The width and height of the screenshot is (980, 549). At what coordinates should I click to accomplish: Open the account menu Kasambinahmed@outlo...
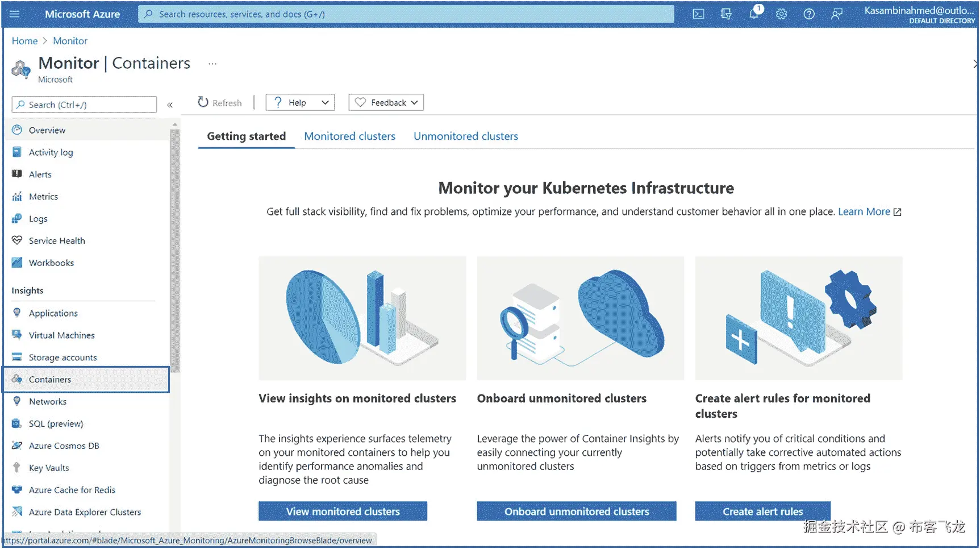[x=919, y=14]
